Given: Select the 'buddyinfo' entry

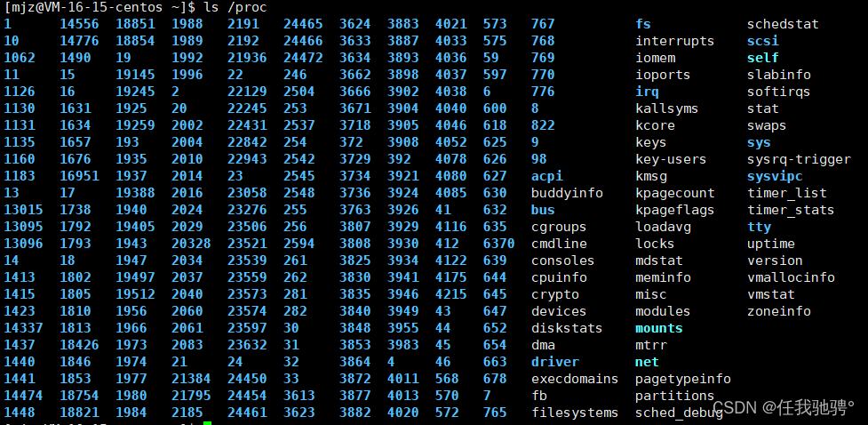Looking at the screenshot, I should [568, 193].
